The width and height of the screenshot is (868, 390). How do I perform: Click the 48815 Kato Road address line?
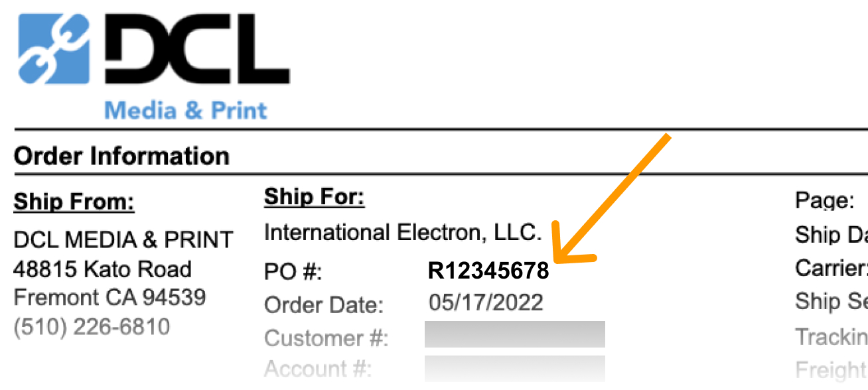coord(103,269)
